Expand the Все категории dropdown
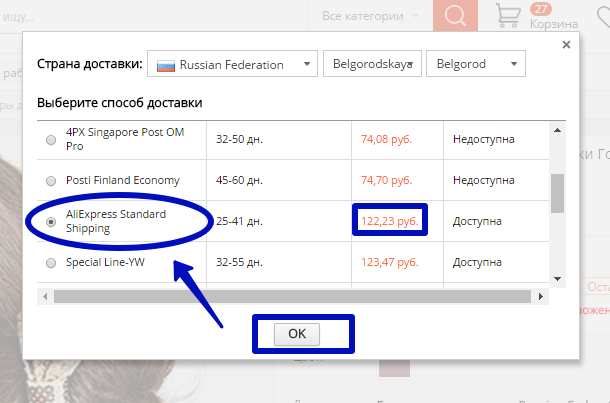Viewport: 610px width, 403px height. pyautogui.click(x=370, y=16)
